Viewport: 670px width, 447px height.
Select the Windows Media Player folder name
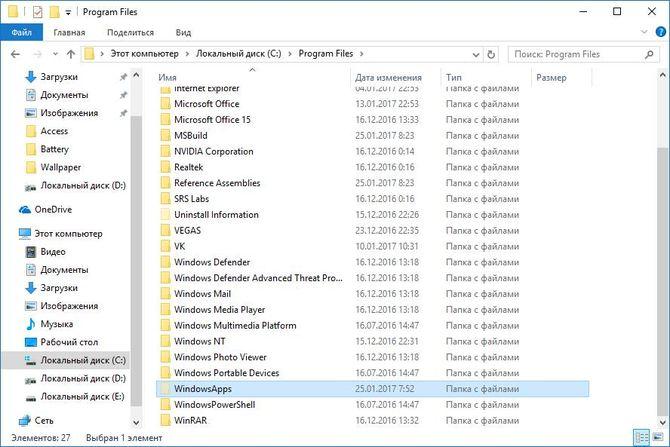[219, 310]
